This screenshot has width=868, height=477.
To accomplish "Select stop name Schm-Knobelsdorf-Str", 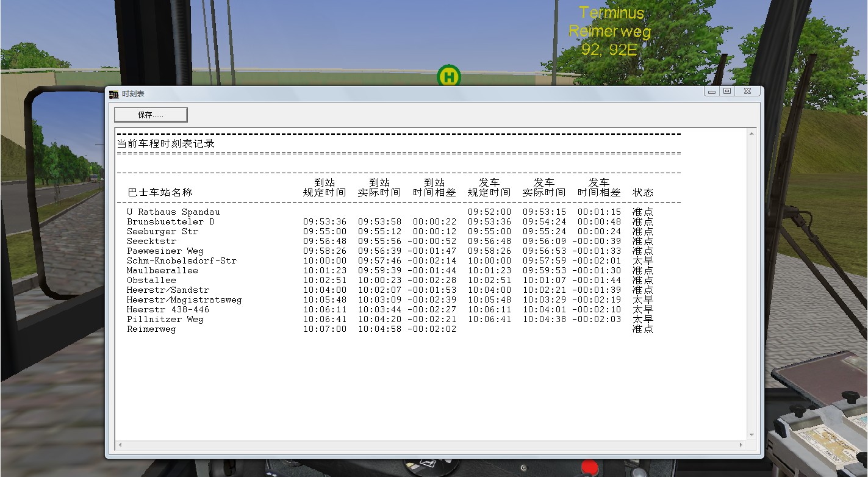I will tap(182, 260).
